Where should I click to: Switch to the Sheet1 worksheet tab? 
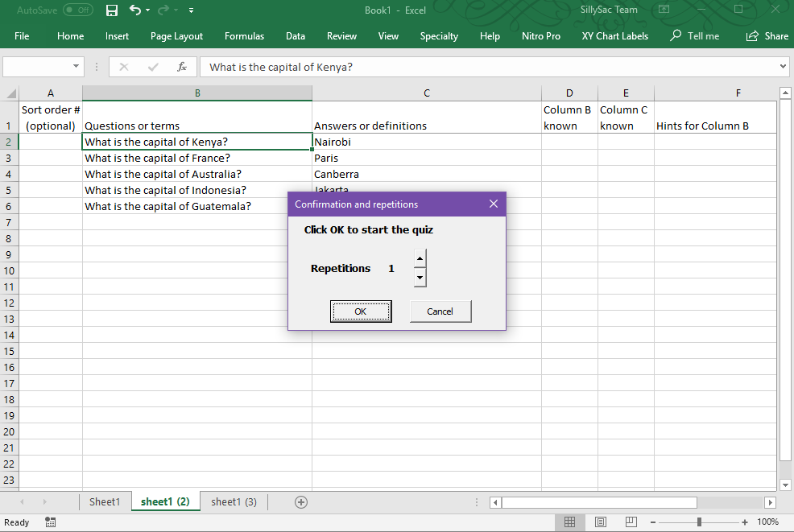click(105, 501)
